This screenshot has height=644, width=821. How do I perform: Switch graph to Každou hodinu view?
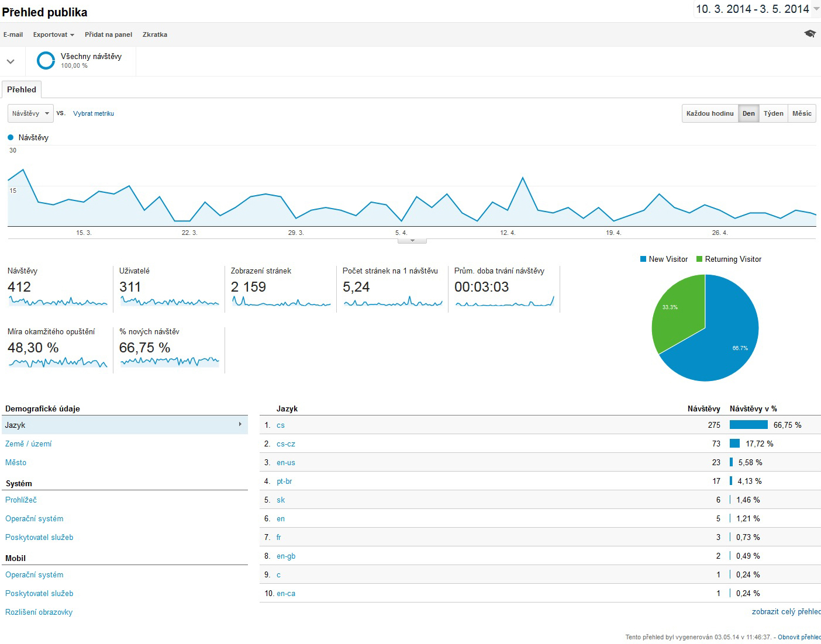click(709, 113)
